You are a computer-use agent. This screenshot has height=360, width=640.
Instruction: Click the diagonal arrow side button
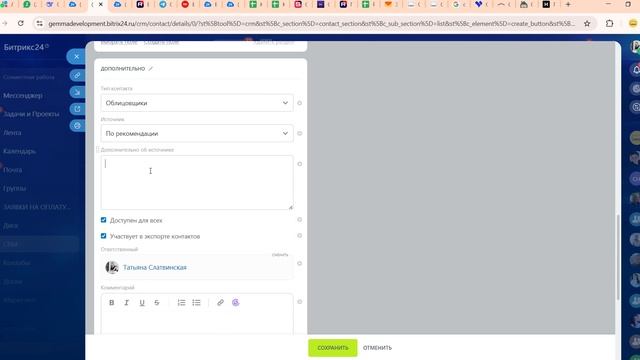(x=77, y=92)
